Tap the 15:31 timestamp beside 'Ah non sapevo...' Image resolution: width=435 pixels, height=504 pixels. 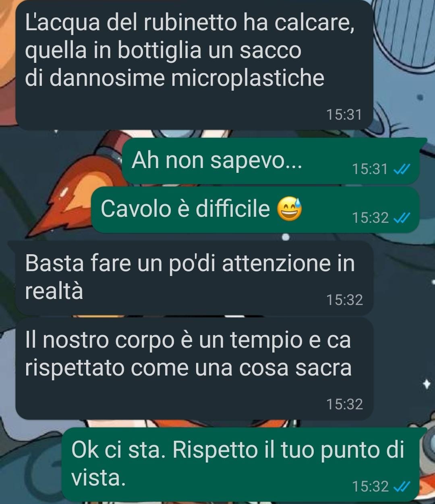point(370,169)
